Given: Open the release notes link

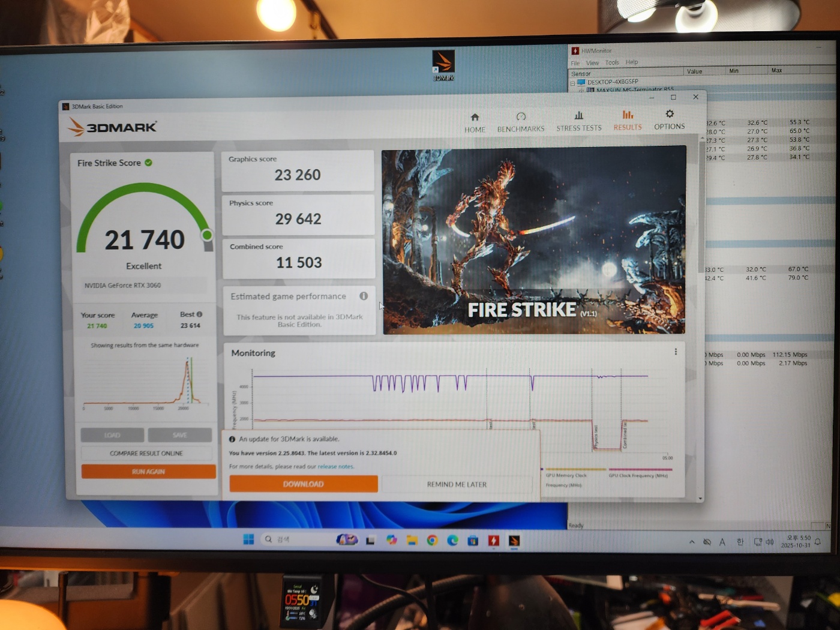Looking at the screenshot, I should [x=335, y=466].
